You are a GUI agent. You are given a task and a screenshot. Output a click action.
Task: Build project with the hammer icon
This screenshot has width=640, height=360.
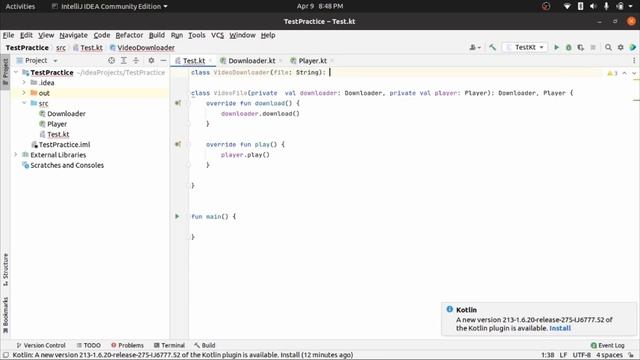coord(493,47)
